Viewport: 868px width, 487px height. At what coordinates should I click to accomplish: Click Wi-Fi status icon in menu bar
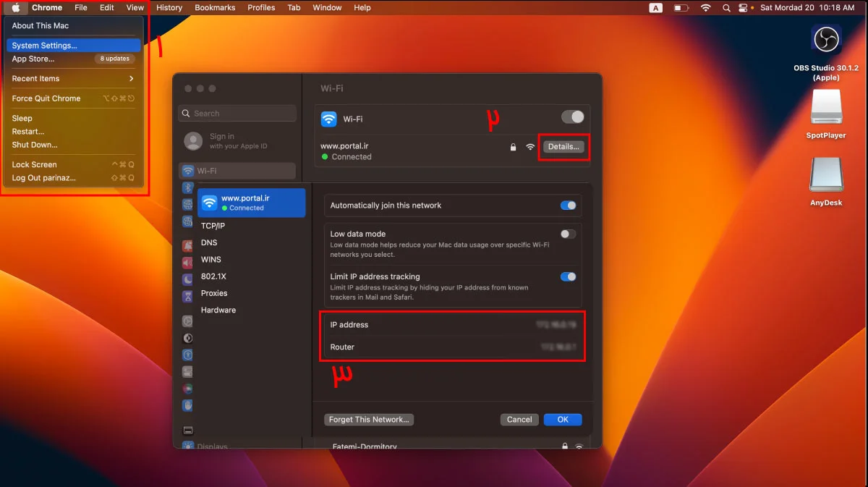pos(705,8)
